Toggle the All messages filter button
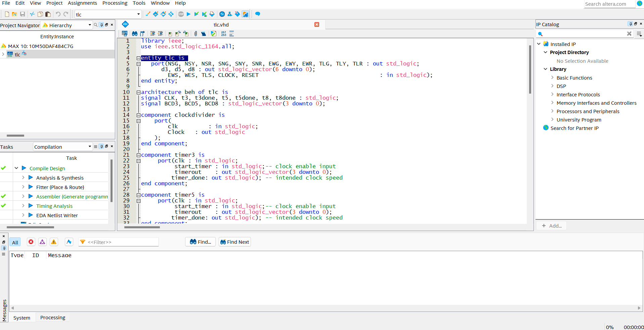This screenshot has height=330, width=644. coord(15,242)
